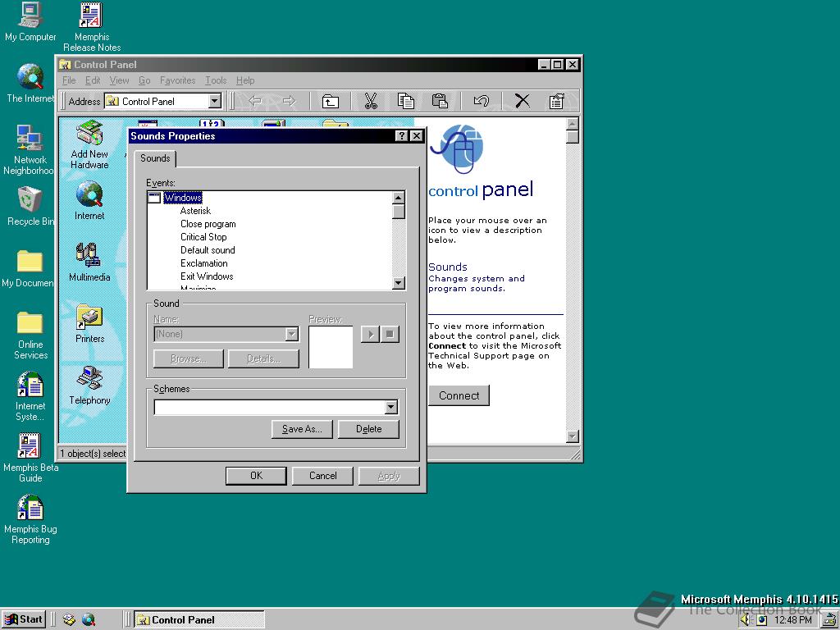Open the Edit menu

pos(93,80)
